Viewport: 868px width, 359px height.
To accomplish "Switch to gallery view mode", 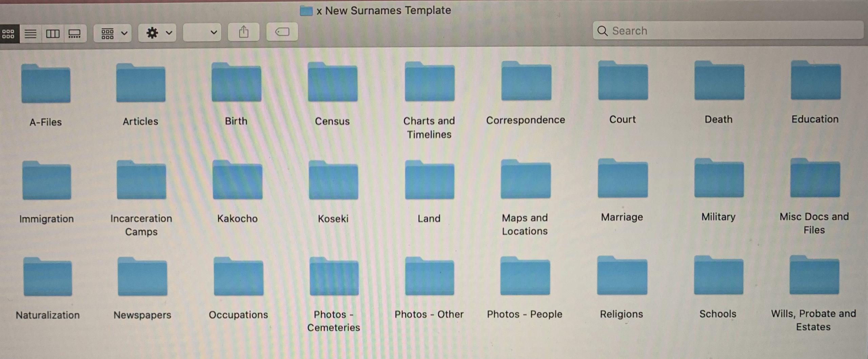I will pos(75,34).
